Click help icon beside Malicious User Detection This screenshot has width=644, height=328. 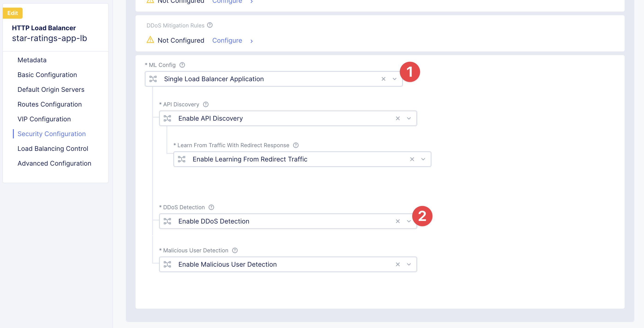(x=235, y=250)
